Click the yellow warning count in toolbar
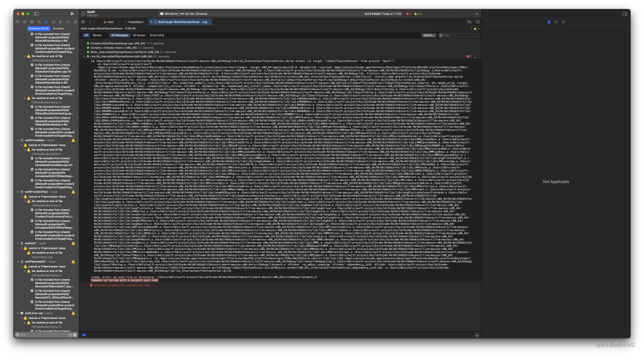This screenshot has width=644, height=356. pyautogui.click(x=418, y=14)
